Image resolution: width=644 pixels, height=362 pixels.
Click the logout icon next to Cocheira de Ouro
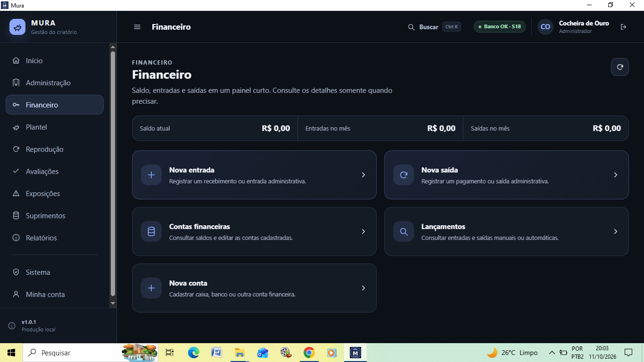(623, 27)
